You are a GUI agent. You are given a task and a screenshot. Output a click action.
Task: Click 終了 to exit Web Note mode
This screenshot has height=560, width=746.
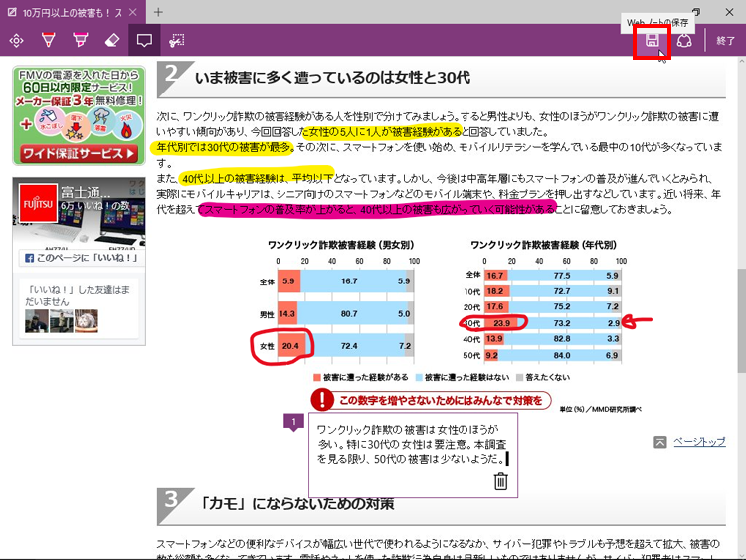(x=725, y=41)
